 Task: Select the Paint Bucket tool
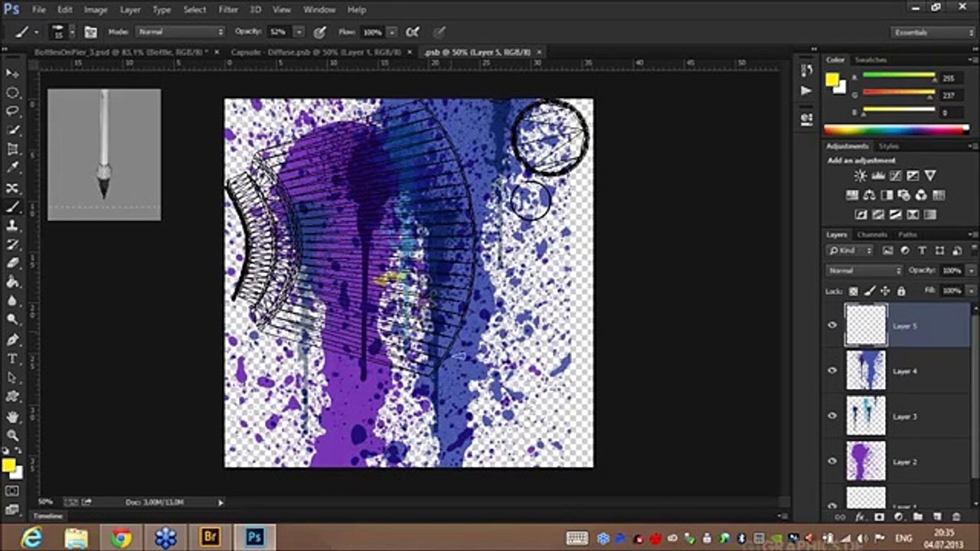13,283
